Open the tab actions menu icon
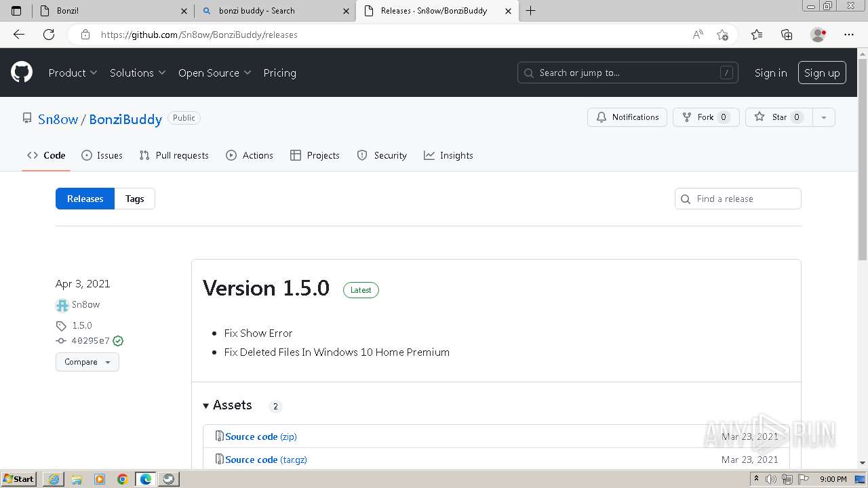Viewport: 868px width, 488px height. [x=16, y=11]
